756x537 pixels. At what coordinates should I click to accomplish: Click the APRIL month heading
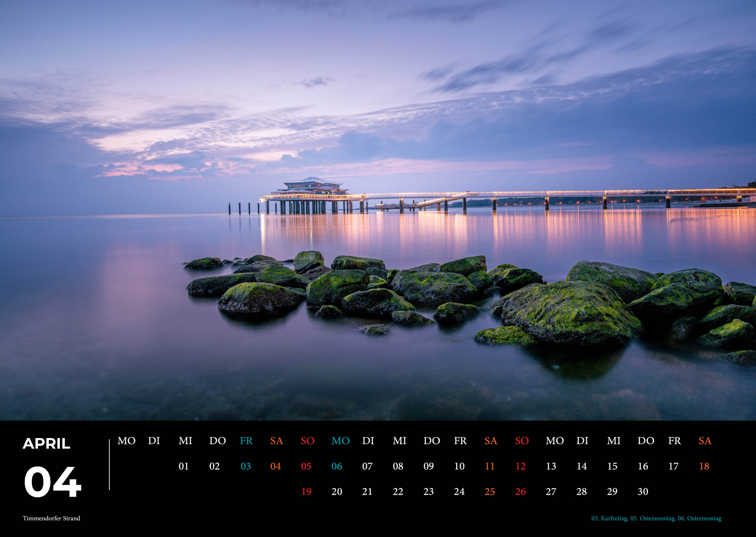[47, 444]
